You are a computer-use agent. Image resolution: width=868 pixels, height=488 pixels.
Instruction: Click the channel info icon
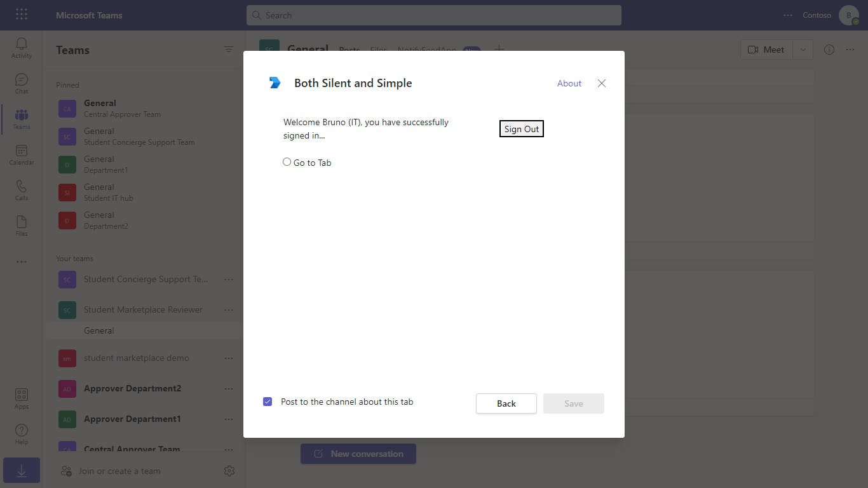pos(829,50)
